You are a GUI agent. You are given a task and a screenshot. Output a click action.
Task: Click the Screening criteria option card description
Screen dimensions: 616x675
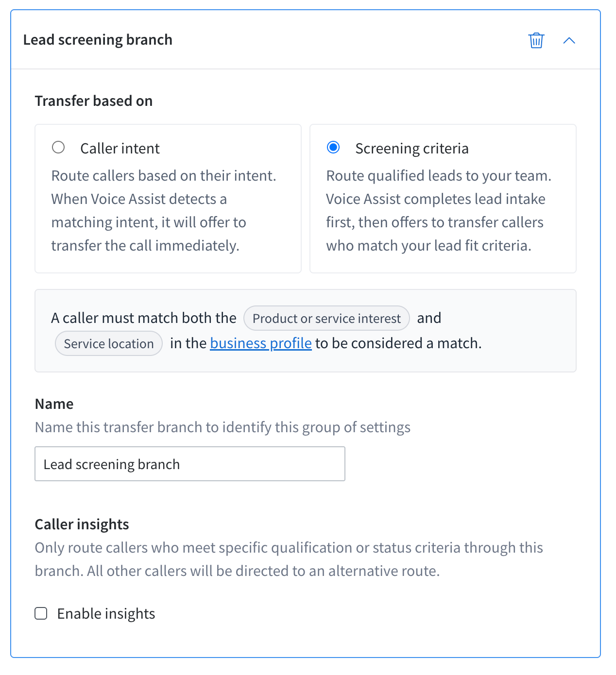tap(439, 210)
